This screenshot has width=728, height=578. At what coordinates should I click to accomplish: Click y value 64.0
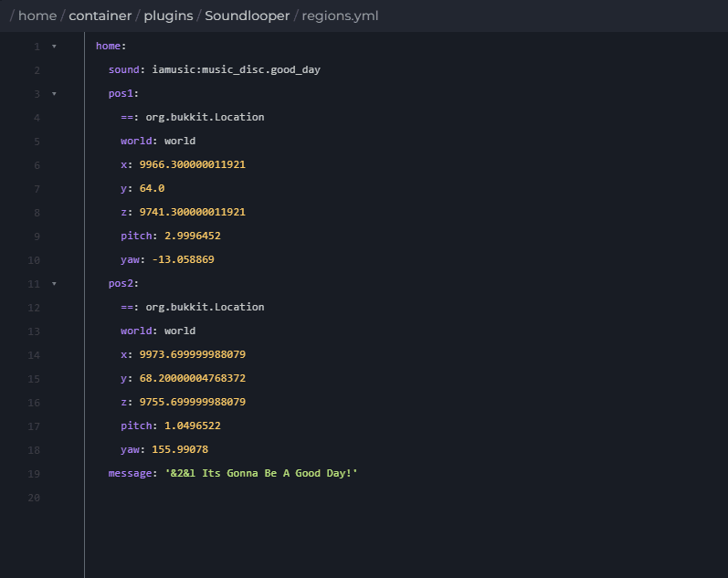coord(152,188)
